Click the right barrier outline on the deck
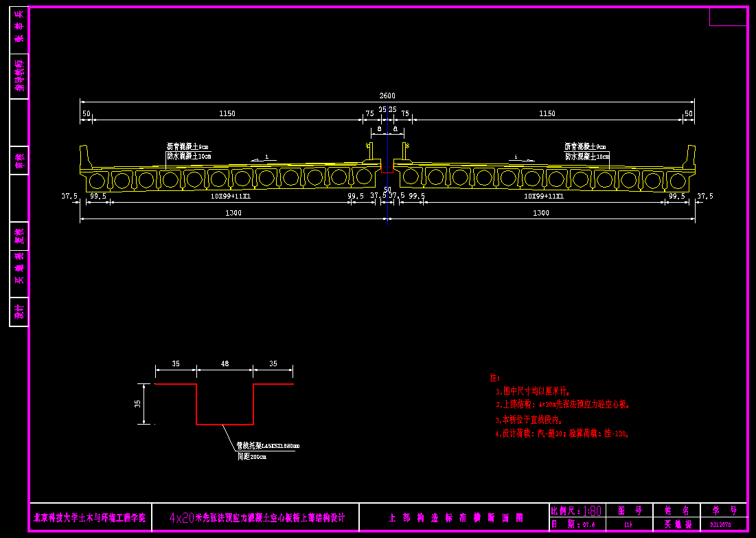 (x=690, y=158)
